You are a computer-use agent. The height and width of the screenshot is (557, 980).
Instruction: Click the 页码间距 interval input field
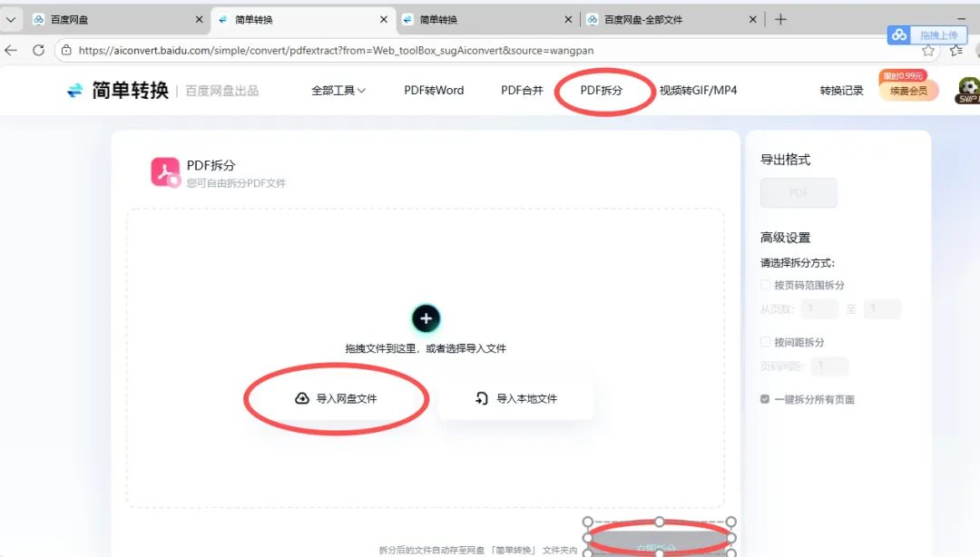tap(829, 366)
